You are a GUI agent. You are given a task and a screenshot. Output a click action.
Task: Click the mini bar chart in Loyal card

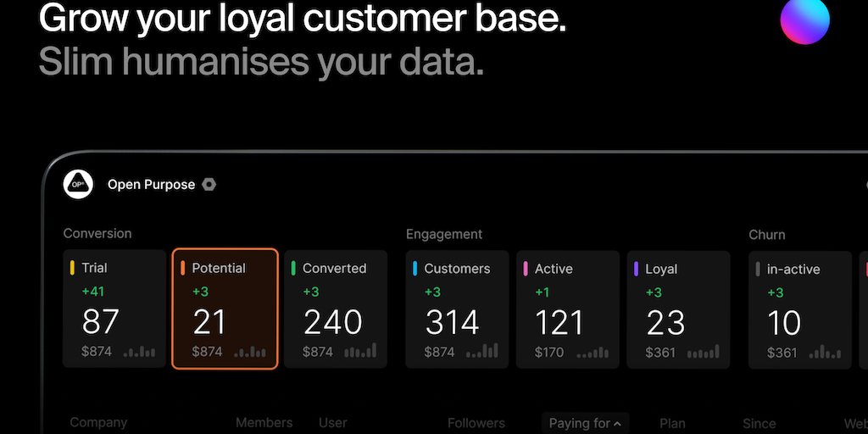[x=704, y=351]
